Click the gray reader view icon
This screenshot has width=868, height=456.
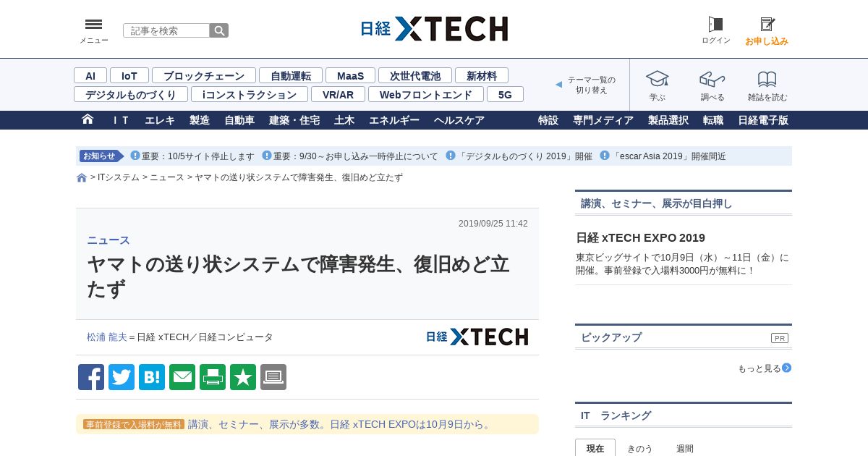273,377
